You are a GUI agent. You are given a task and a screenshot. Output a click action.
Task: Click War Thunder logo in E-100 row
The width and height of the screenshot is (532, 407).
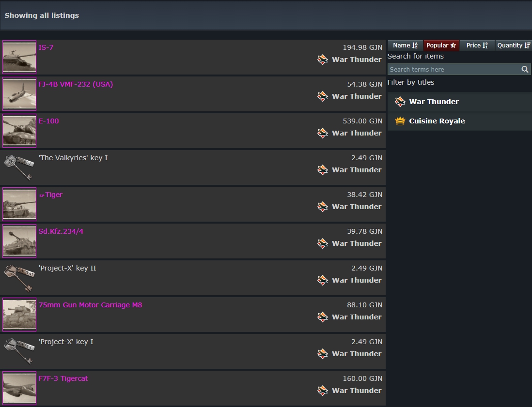click(x=323, y=133)
